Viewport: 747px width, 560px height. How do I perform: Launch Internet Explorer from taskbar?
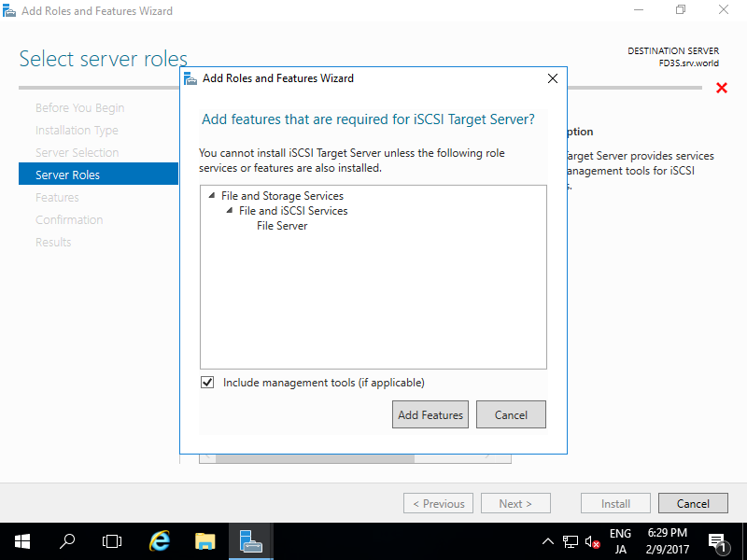[160, 541]
